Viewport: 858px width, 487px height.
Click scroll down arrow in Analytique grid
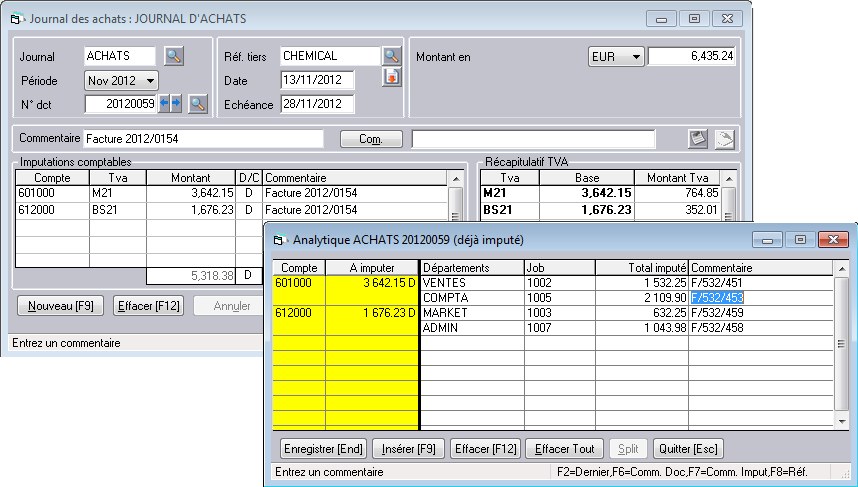[842, 424]
